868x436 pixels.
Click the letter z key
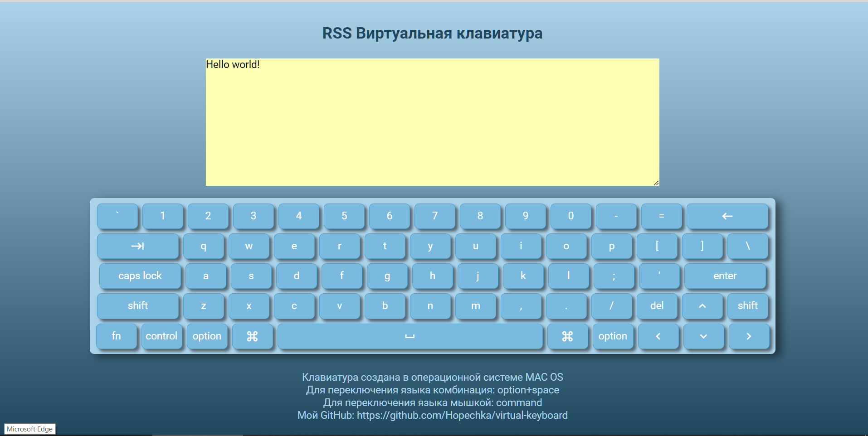203,306
